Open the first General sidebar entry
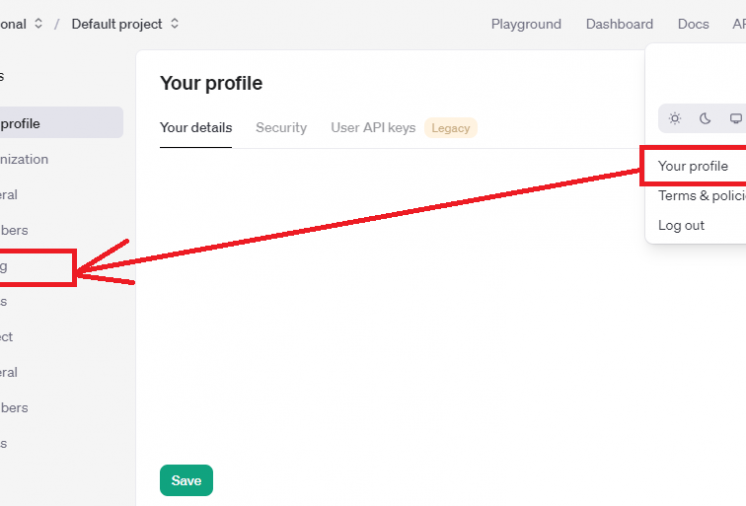The image size is (746, 506). (x=9, y=195)
